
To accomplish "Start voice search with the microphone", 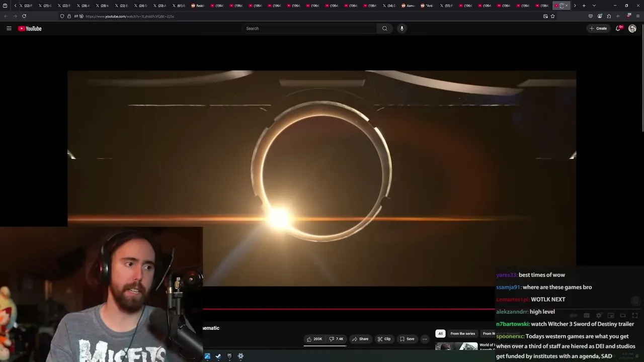I will 401,29.
